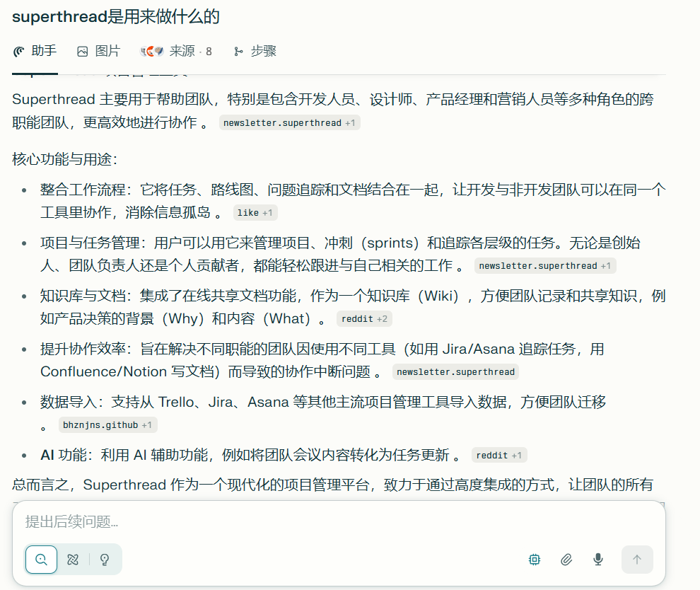Open the chip-shaped model selector

[x=535, y=560]
